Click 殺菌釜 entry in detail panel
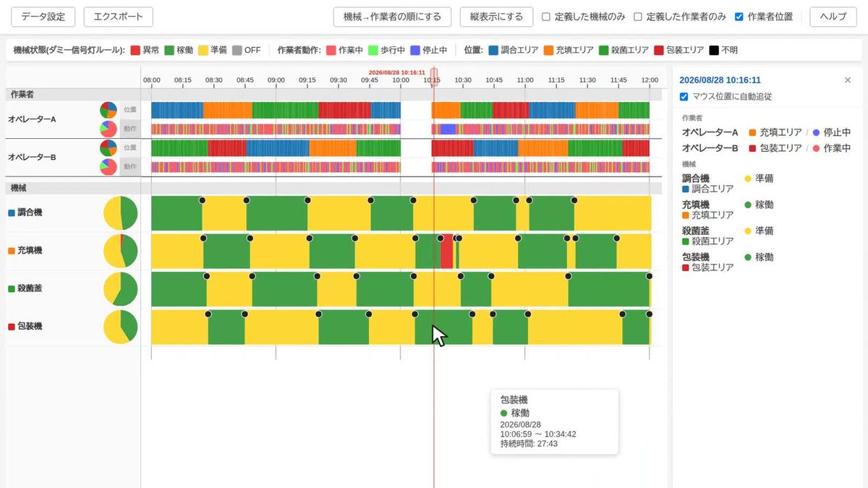 (x=728, y=236)
